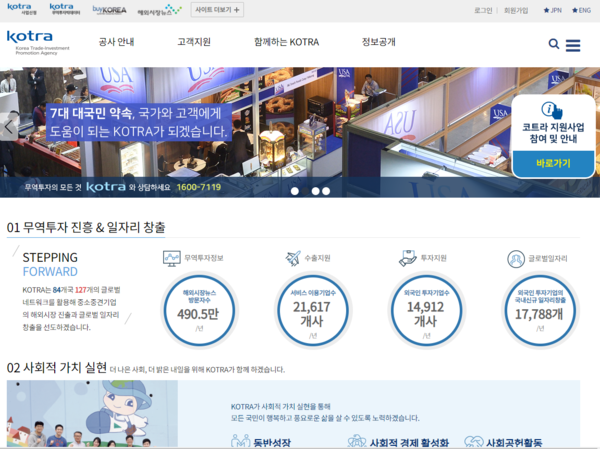Click the main KOTRA logo
The height and width of the screenshot is (449, 600).
coord(38,42)
